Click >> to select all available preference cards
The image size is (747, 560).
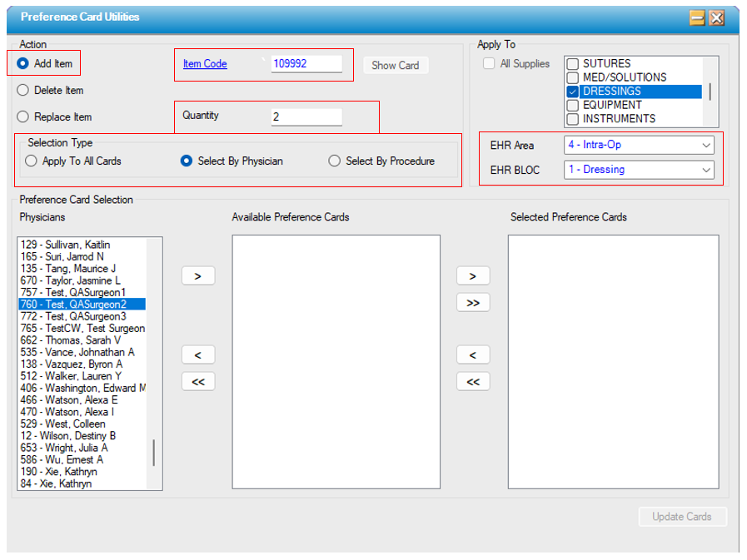(473, 303)
